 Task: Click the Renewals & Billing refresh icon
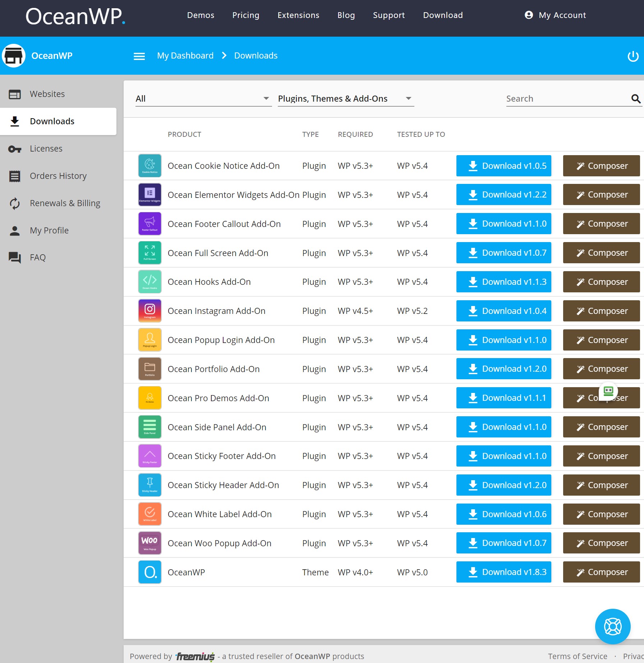pyautogui.click(x=14, y=203)
